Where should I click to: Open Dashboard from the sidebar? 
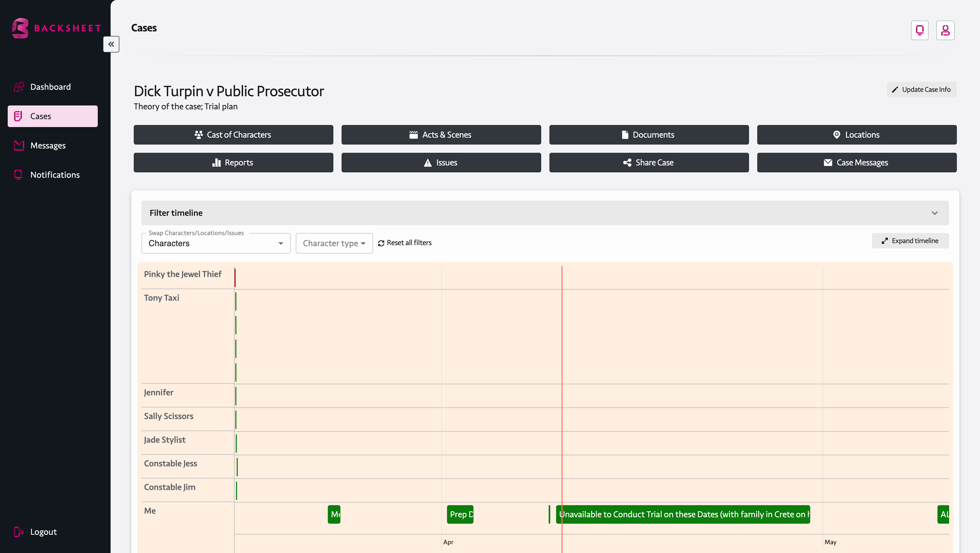click(x=50, y=87)
